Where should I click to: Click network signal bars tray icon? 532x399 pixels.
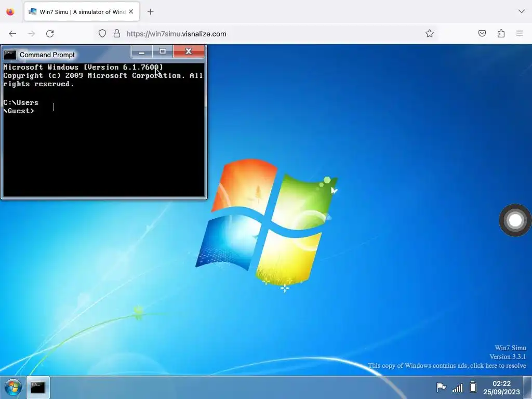point(457,387)
